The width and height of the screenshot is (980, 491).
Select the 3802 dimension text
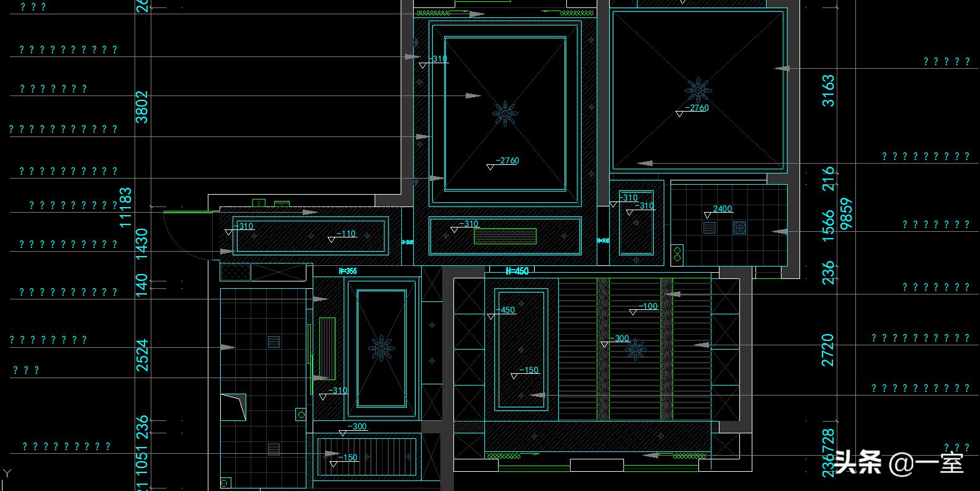pyautogui.click(x=142, y=107)
